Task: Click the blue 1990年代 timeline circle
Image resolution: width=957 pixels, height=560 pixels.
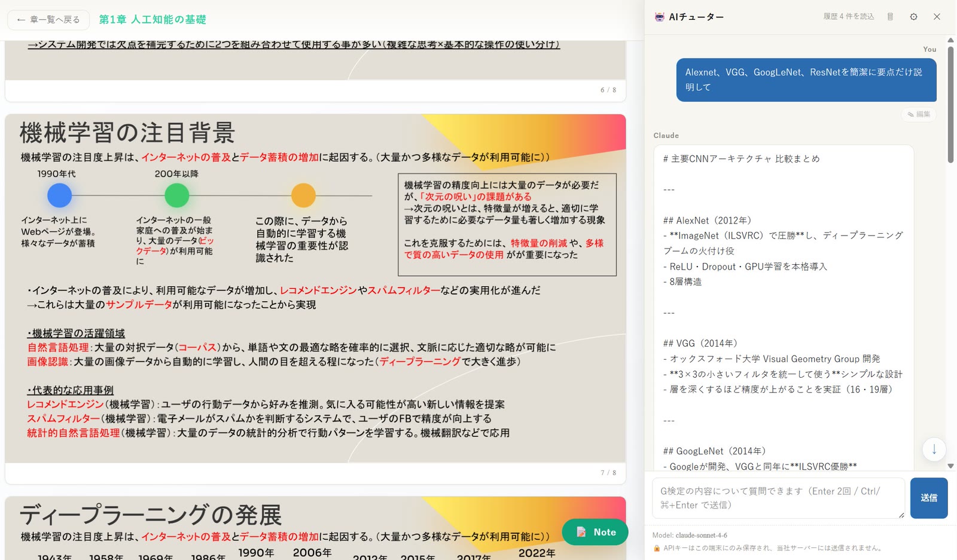Action: 59,195
